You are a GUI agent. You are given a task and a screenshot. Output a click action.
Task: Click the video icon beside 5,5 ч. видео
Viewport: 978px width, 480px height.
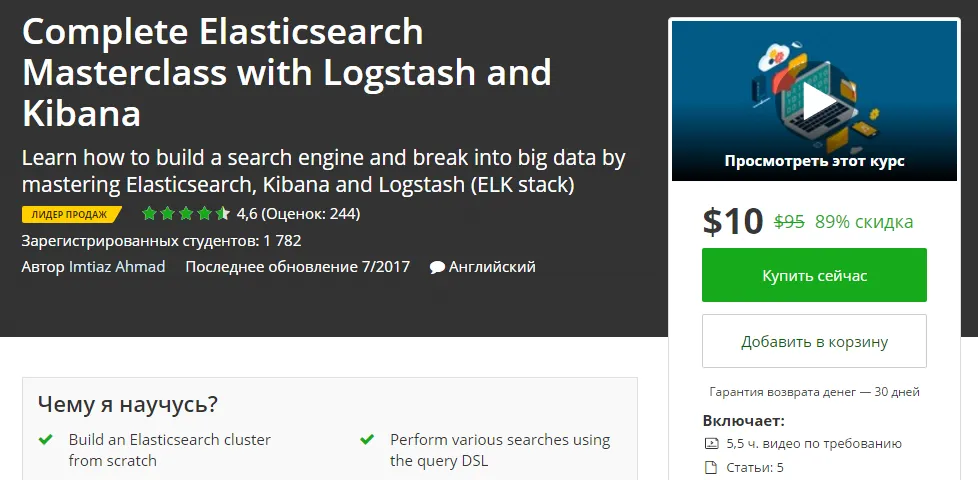click(711, 444)
